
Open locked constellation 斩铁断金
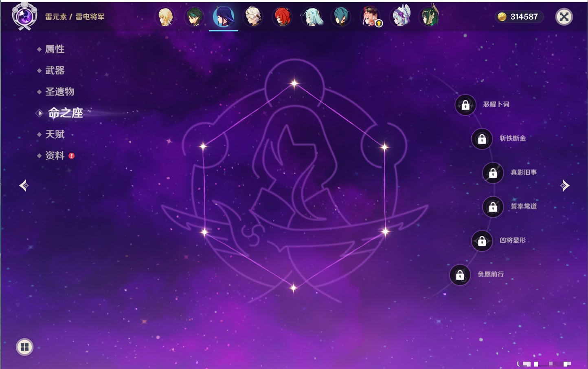[482, 139]
